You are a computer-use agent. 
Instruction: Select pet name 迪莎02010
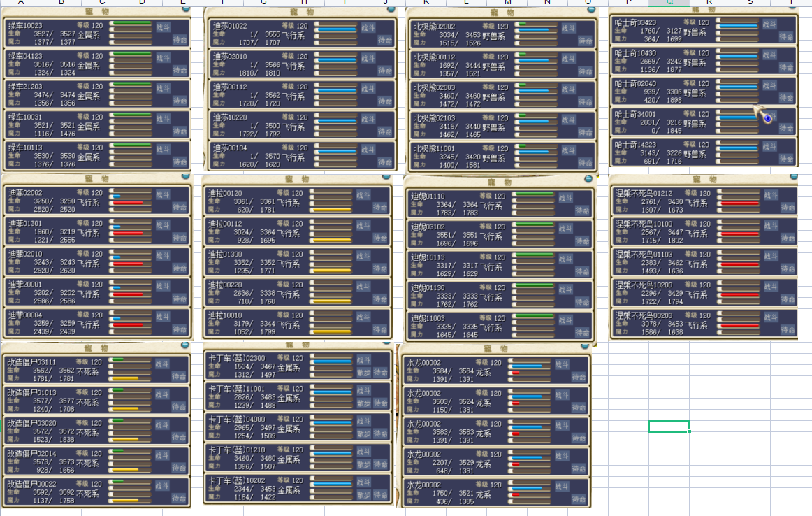click(230, 57)
